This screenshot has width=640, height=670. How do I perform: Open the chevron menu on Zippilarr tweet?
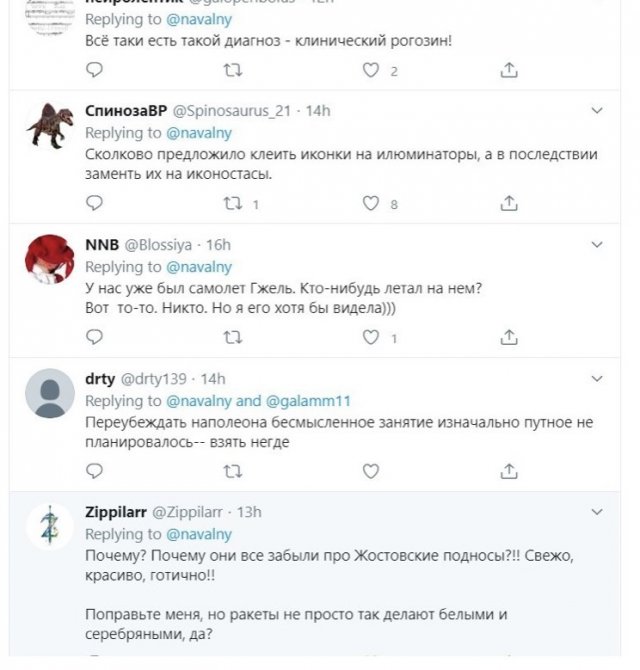coord(597,512)
